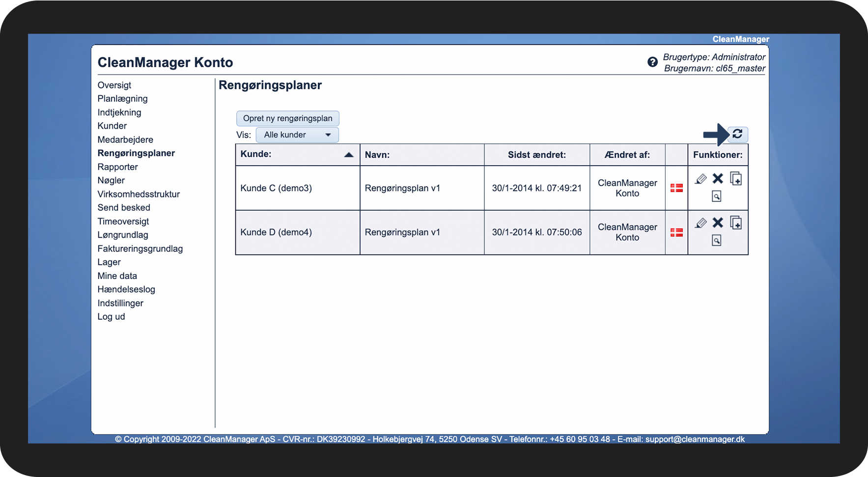Click the Sidst ændret: column header
The height and width of the screenshot is (477, 868).
pos(537,155)
